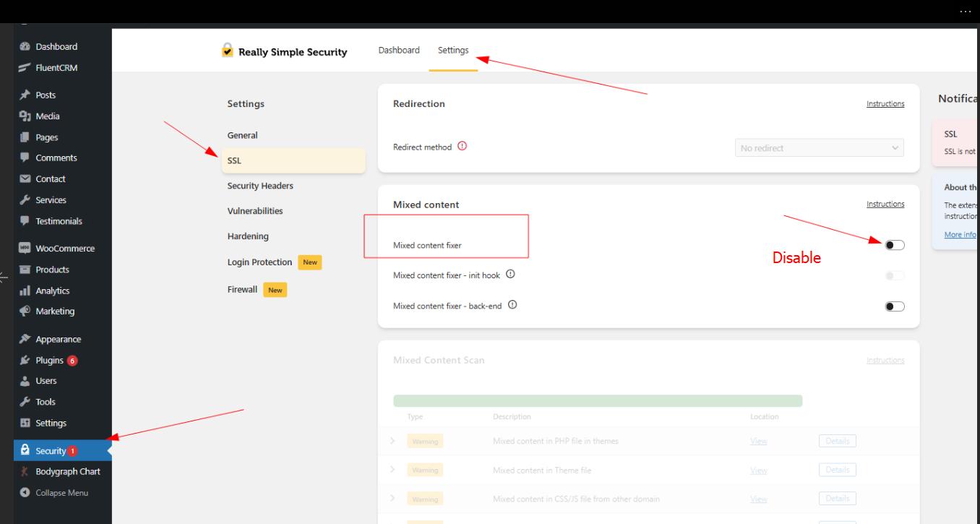Screen dimensions: 980x524
Task: Toggle Mixed content fixer back-end switch
Action: coord(894,306)
